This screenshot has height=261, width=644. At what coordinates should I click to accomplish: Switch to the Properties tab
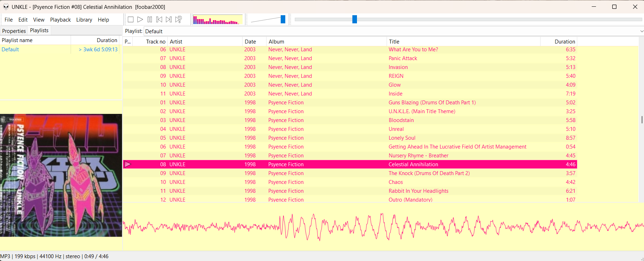14,31
